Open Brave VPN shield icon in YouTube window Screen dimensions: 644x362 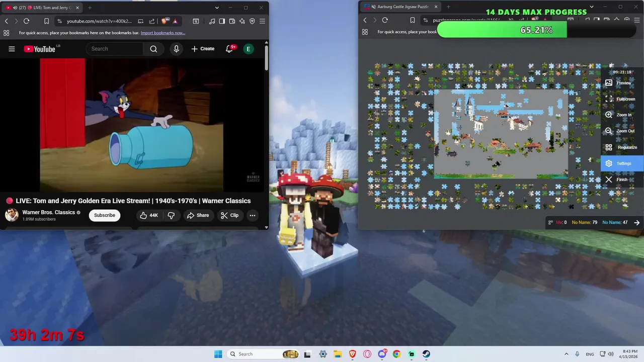tap(252, 21)
